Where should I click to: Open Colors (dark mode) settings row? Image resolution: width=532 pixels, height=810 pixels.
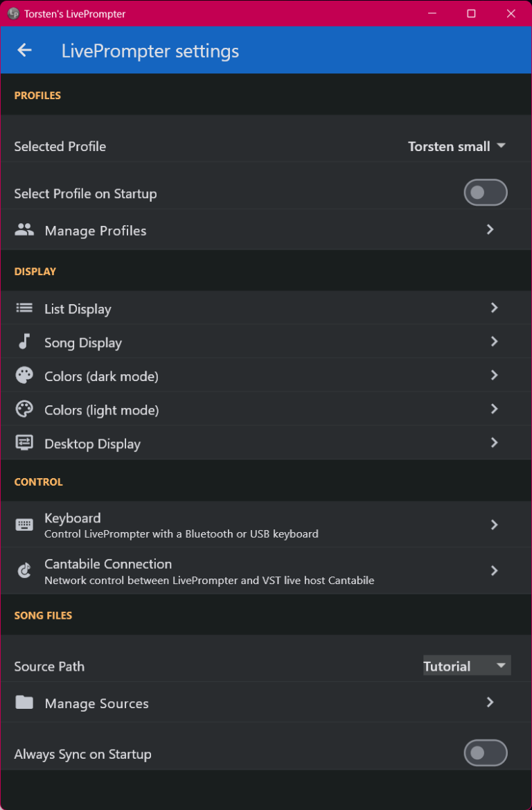pos(266,375)
